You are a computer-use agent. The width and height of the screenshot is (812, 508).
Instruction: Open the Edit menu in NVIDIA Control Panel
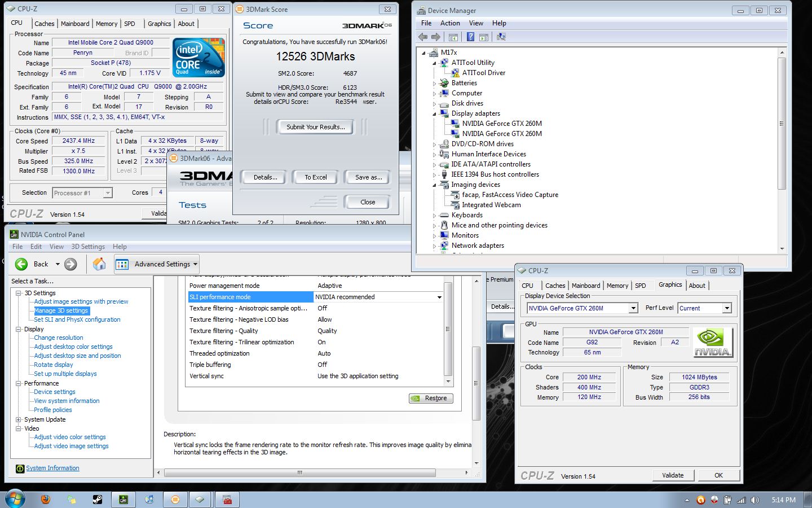pos(36,247)
